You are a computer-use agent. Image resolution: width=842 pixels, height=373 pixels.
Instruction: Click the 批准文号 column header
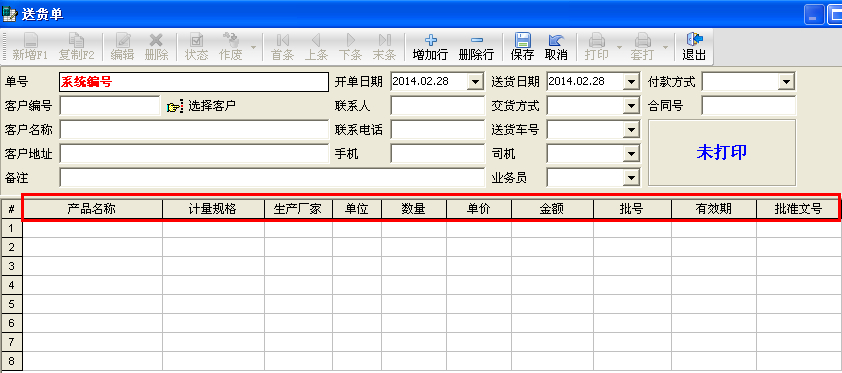coord(798,209)
